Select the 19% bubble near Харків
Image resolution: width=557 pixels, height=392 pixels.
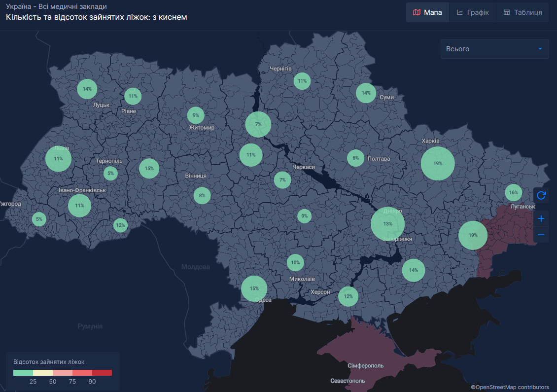click(438, 164)
